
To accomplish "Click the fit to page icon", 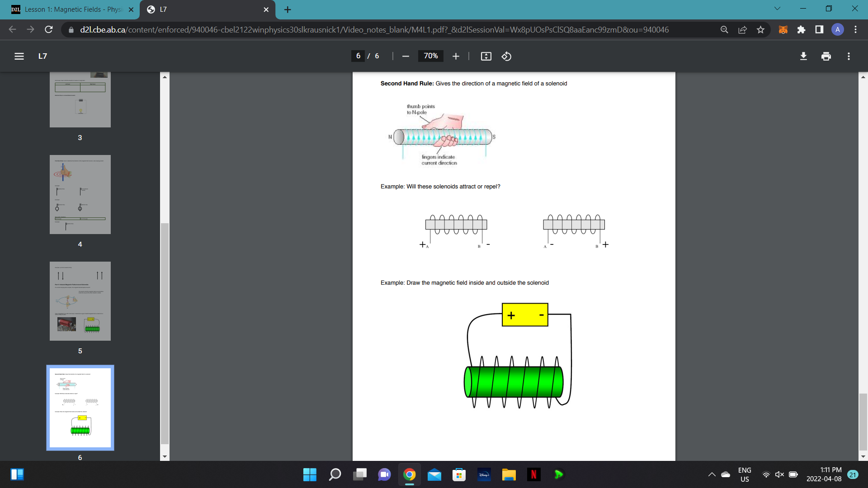I will click(486, 56).
